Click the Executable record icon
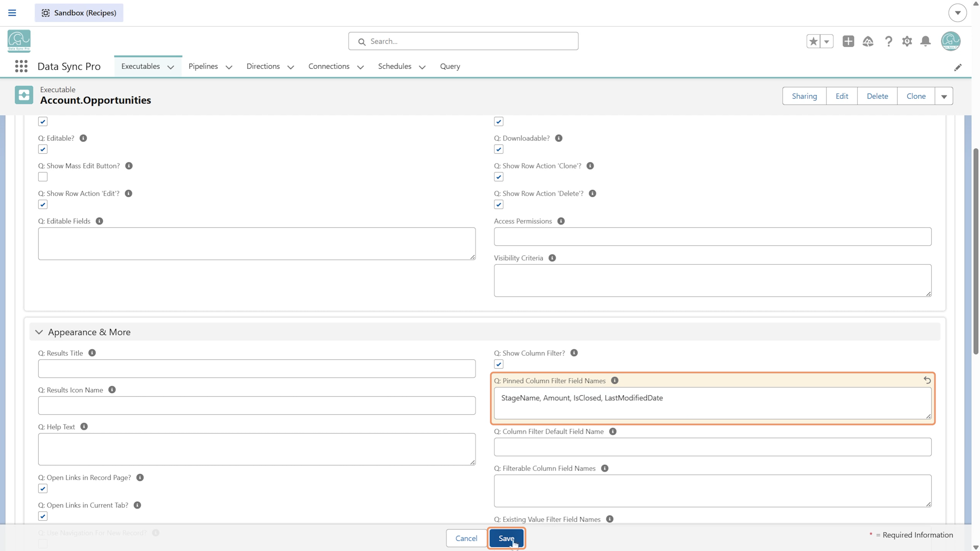 pyautogui.click(x=24, y=95)
